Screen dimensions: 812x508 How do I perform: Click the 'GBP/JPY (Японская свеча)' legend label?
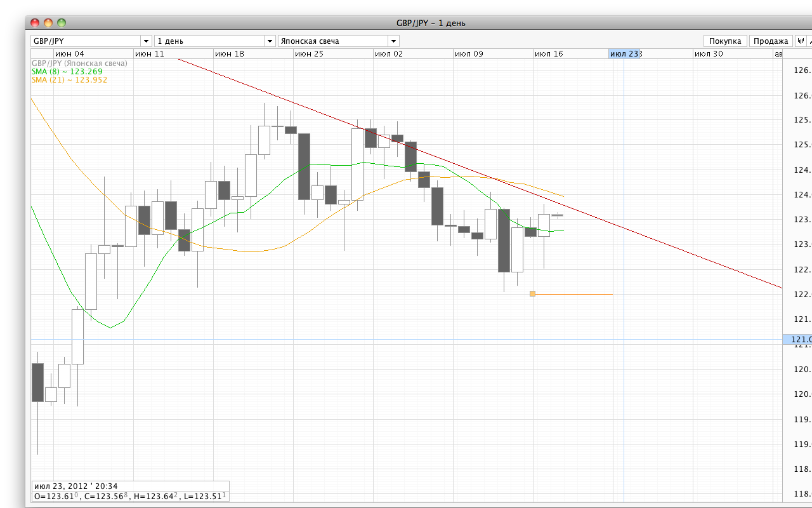[x=79, y=63]
